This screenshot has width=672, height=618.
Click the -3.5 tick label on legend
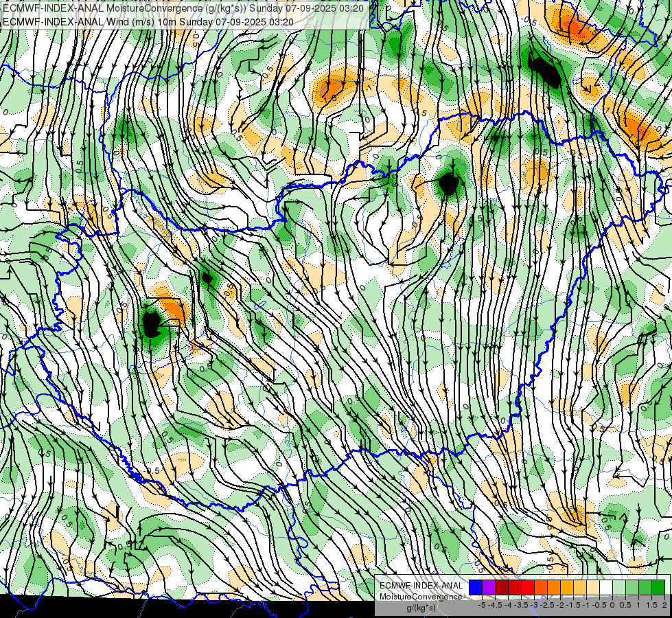[522, 605]
